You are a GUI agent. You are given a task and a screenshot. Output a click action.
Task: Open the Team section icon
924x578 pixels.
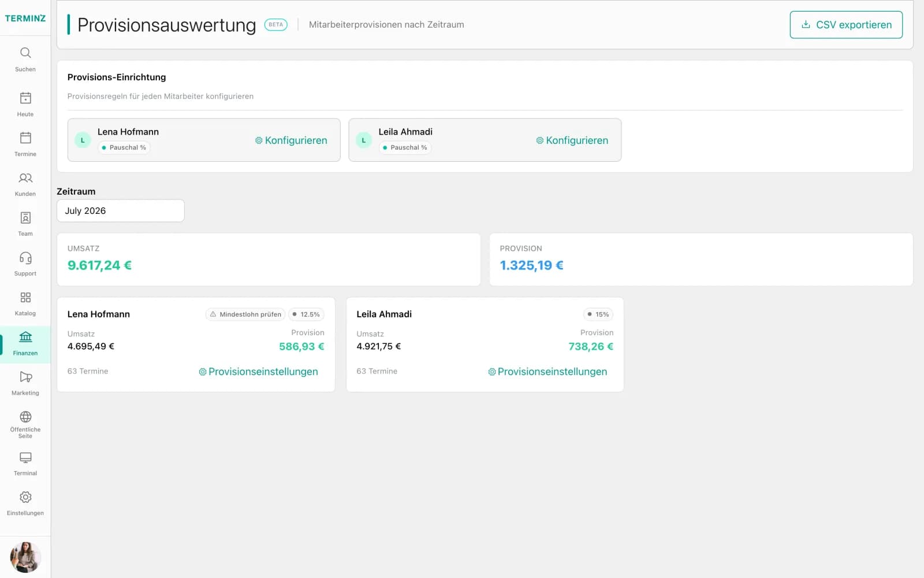click(x=25, y=218)
